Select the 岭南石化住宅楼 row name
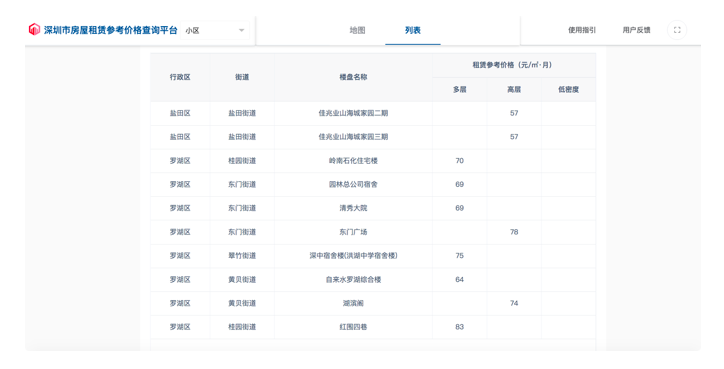Screen dimensions: 724x369 pos(353,161)
